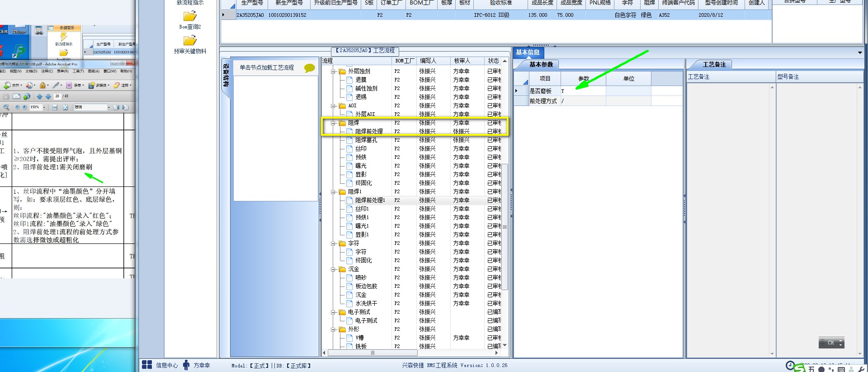The width and height of the screenshot is (868, 372).
Task: Collapse the 沉金 tree folder node
Action: (x=334, y=269)
